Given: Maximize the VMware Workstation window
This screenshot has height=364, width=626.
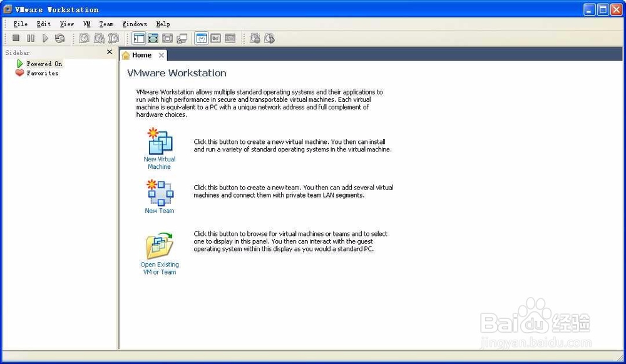Looking at the screenshot, I should pos(603,9).
